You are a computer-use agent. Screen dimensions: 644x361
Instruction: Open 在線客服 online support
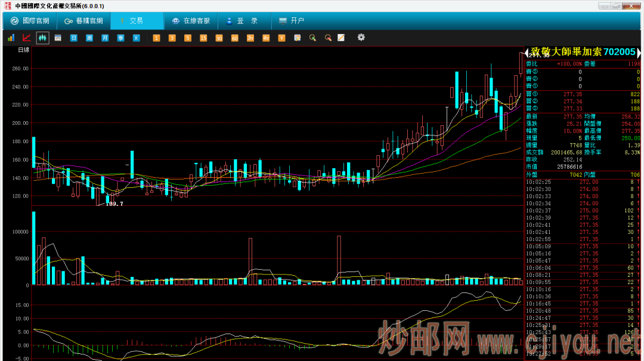coord(191,21)
